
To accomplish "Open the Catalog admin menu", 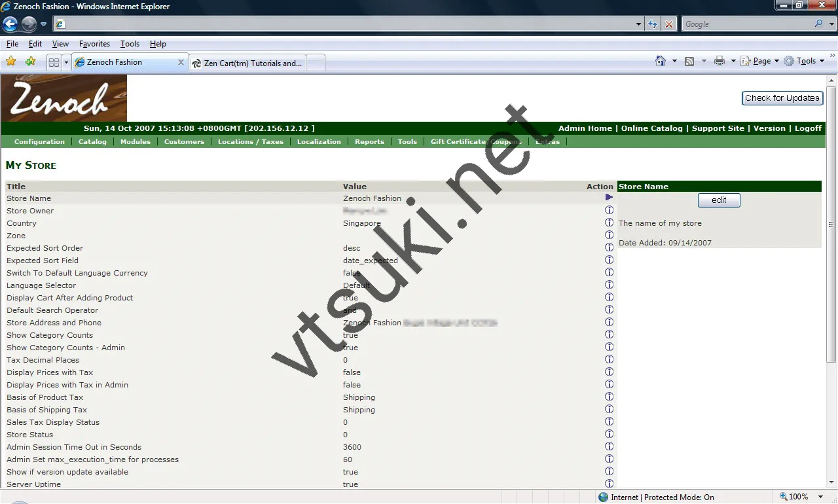I will (92, 141).
